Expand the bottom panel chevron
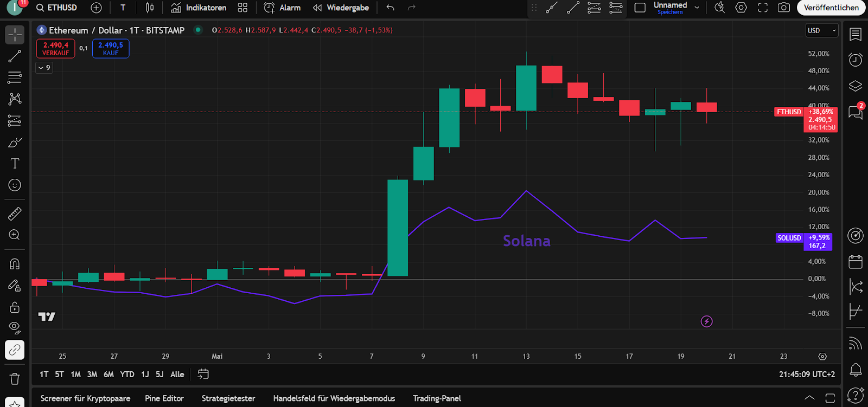 click(x=809, y=398)
